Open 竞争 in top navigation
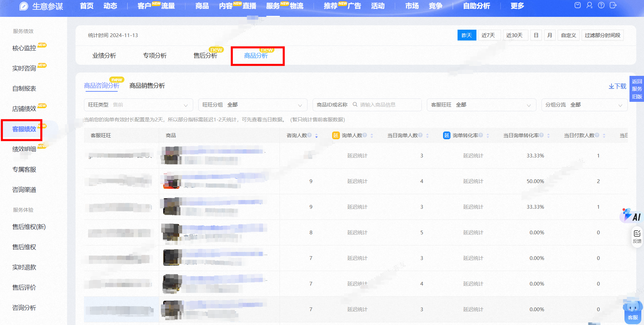Screen dimensions: 644x325 tap(435, 6)
